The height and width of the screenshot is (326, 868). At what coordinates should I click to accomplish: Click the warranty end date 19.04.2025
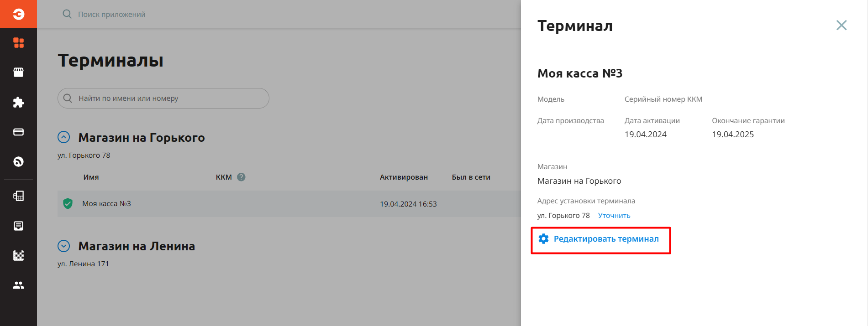coord(733,135)
